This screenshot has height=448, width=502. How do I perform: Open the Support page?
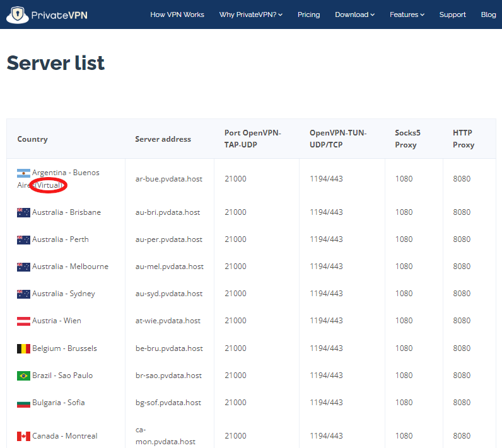point(452,14)
